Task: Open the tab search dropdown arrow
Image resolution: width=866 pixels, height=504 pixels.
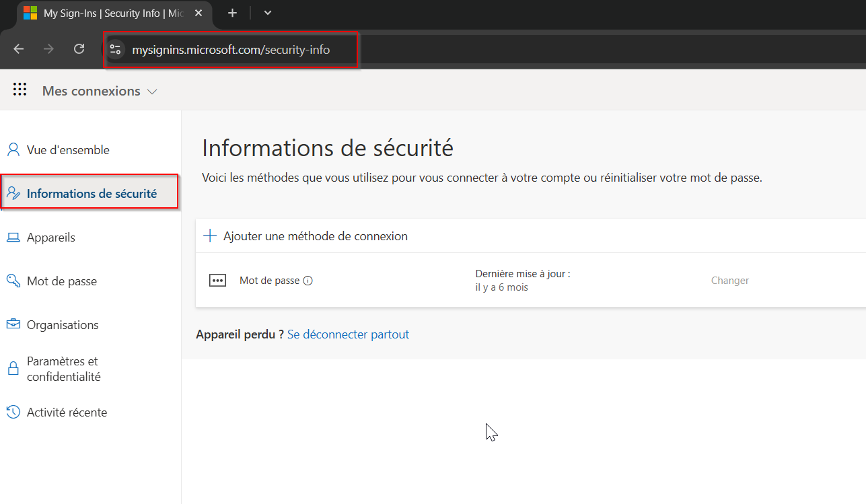Action: pos(268,13)
